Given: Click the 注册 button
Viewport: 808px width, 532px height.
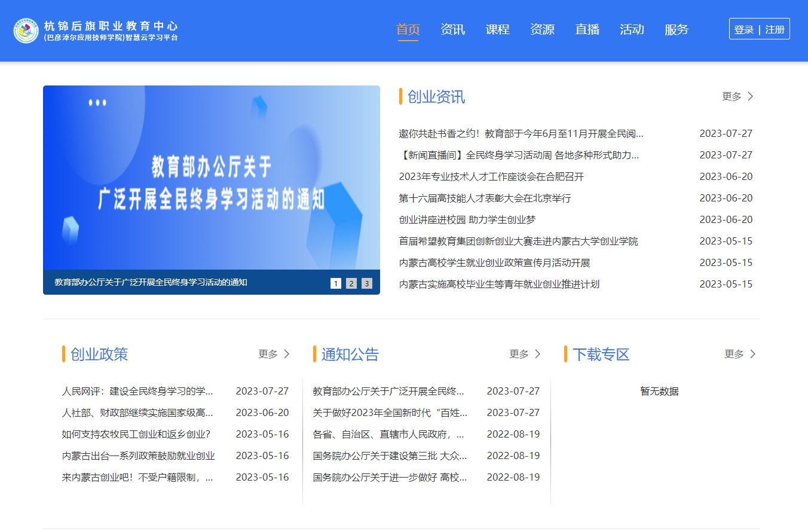Looking at the screenshot, I should click(776, 29).
